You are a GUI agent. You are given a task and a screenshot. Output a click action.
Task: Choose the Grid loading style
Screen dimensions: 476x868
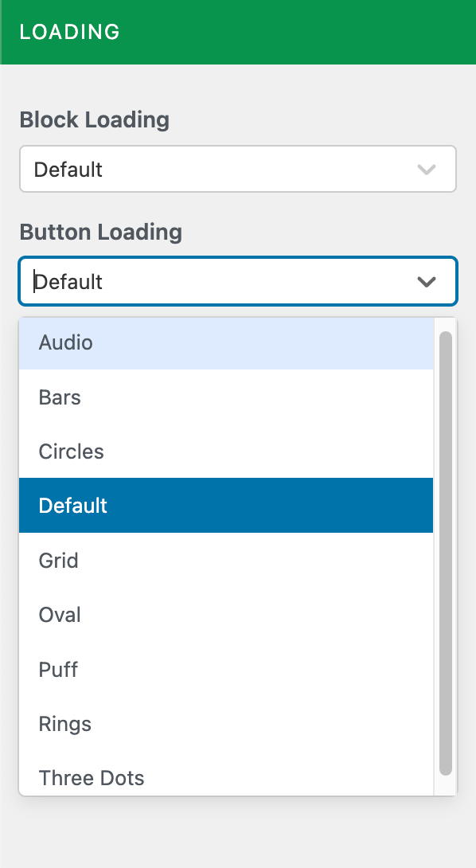(226, 560)
